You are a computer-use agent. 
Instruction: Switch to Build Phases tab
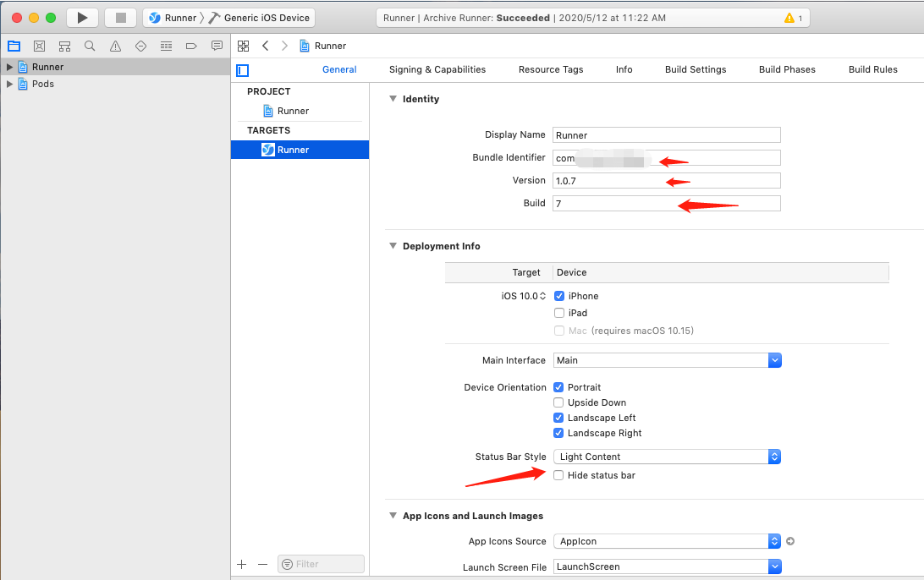[x=787, y=69]
